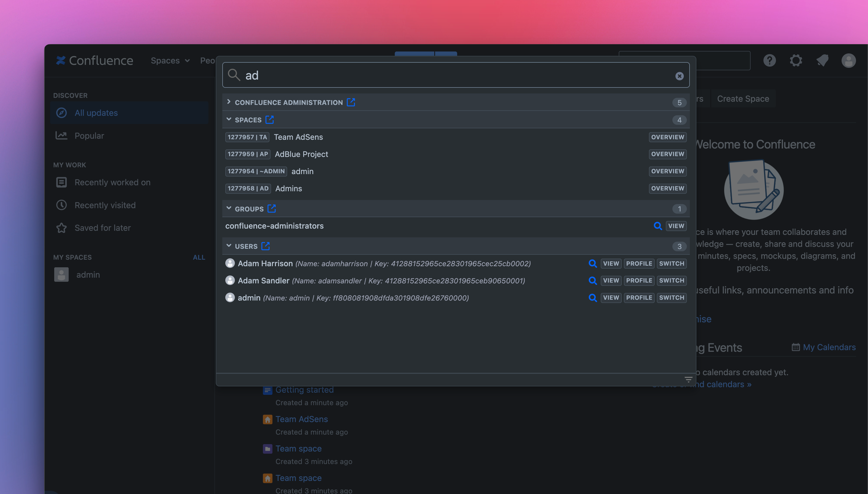Open the filter icon at dialog bottom
868x494 pixels.
click(x=688, y=379)
